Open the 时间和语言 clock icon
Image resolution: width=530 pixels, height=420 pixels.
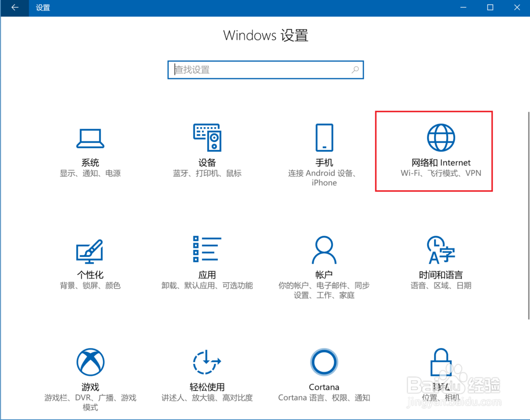click(441, 249)
